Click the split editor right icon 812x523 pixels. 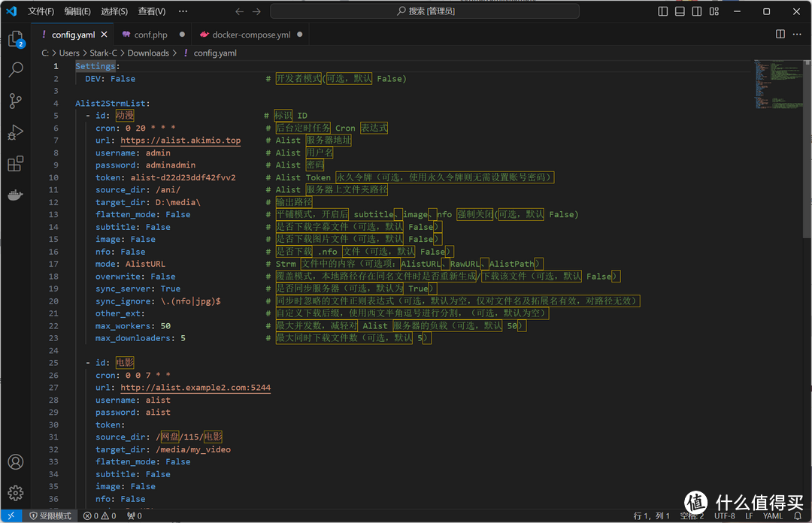point(780,35)
